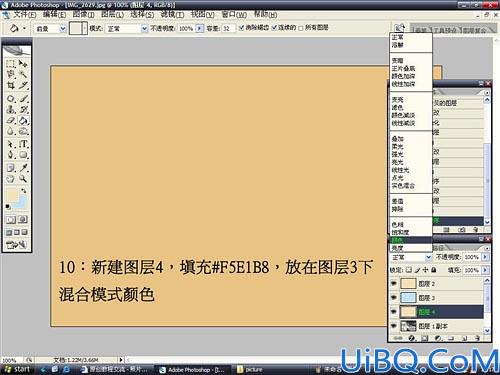Expand the layer 不透明度 slider arrow
500x375 pixels.
click(485, 257)
